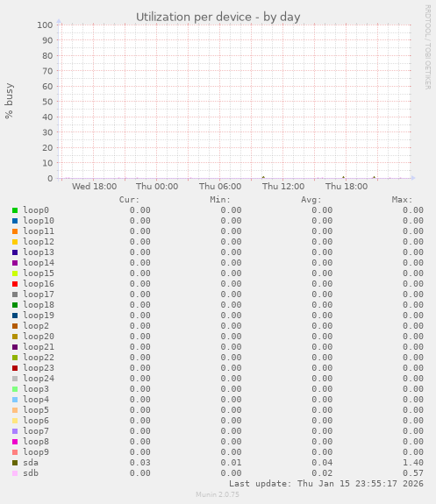Click the loop13 dark blue legend swatch
Image resolution: width=436 pixels, height=504 pixels.
(x=15, y=252)
